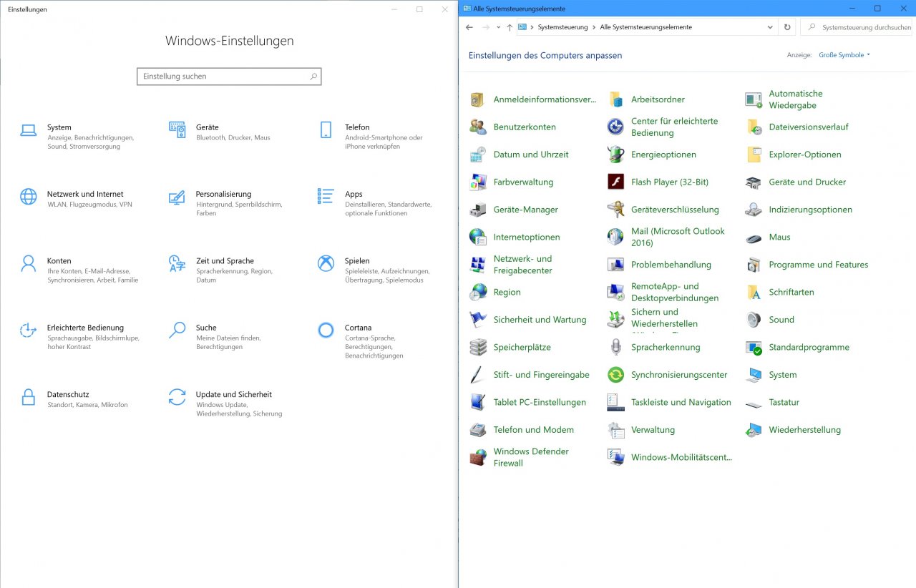Click the Windows Defender Firewall icon
This screenshot has width=916, height=588.
(x=478, y=457)
